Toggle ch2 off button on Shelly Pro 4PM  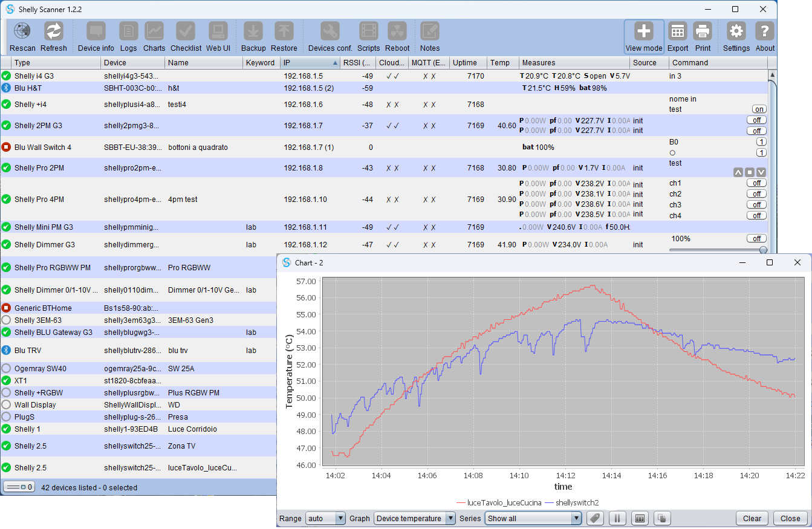pyautogui.click(x=756, y=194)
